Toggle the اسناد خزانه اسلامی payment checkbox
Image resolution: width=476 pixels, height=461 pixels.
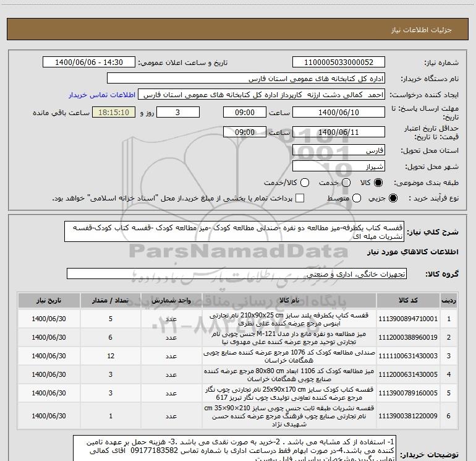tap(300, 198)
